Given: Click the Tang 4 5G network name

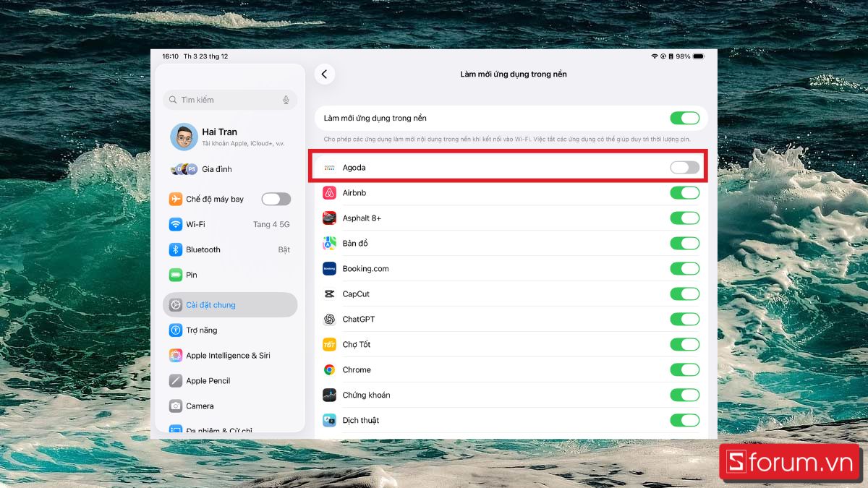Looking at the screenshot, I should click(271, 224).
